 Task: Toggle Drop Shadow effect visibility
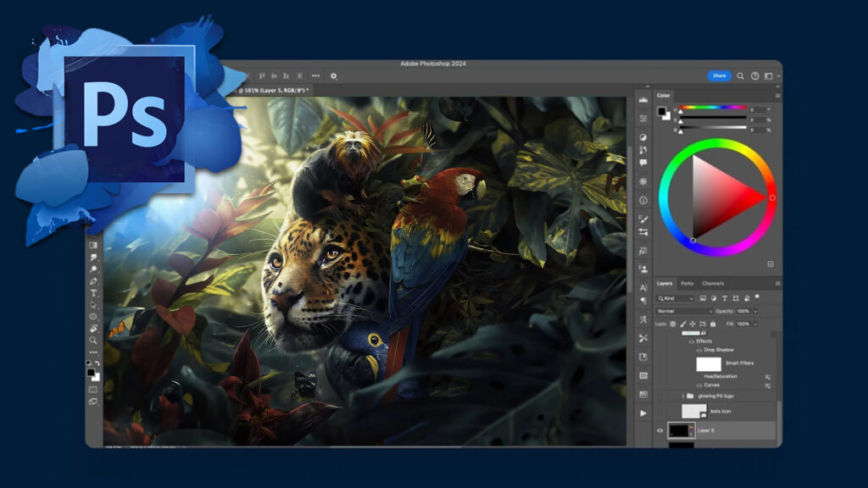[x=699, y=350]
